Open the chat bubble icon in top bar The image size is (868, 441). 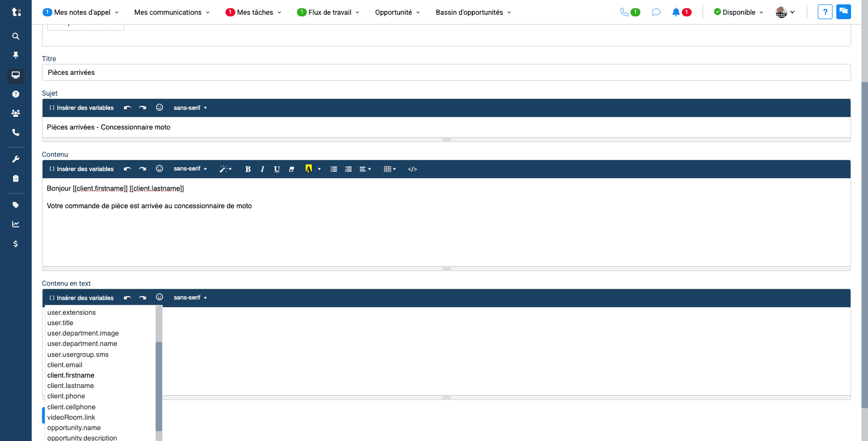[x=656, y=12]
